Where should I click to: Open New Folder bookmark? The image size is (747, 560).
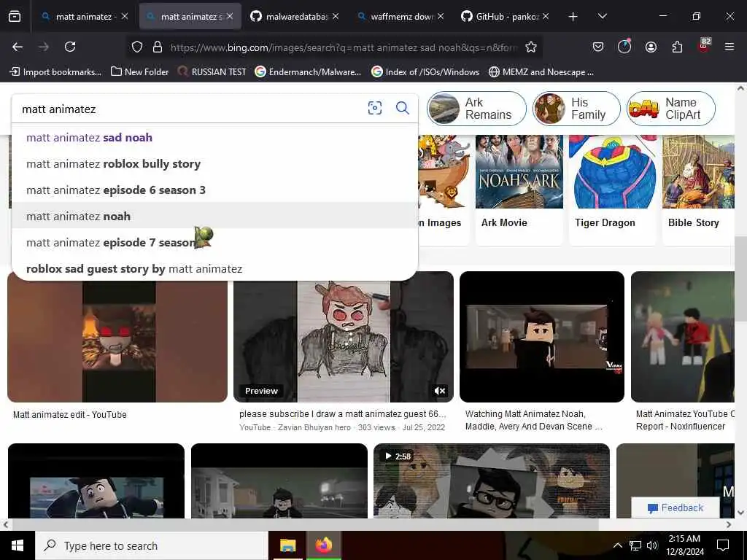pyautogui.click(x=139, y=72)
